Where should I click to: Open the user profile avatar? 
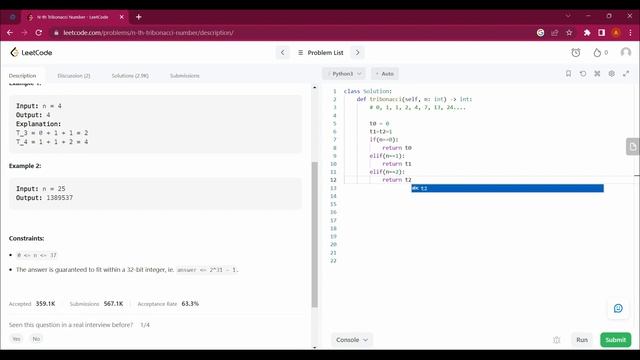[x=626, y=52]
